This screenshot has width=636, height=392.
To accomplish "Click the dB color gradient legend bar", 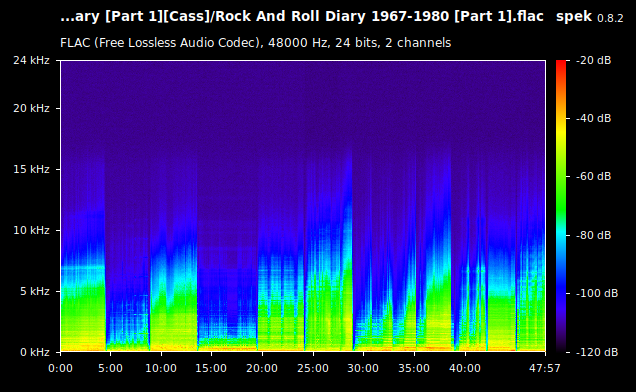I will coord(561,206).
